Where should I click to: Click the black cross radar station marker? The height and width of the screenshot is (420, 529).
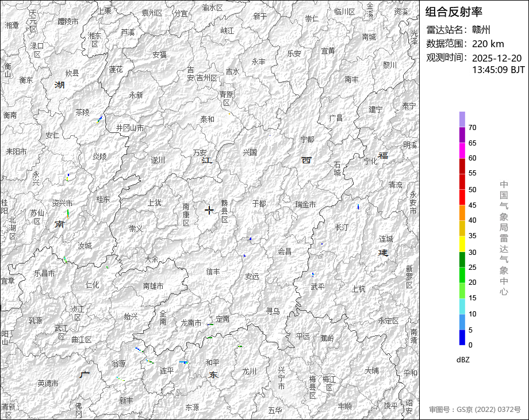point(209,210)
